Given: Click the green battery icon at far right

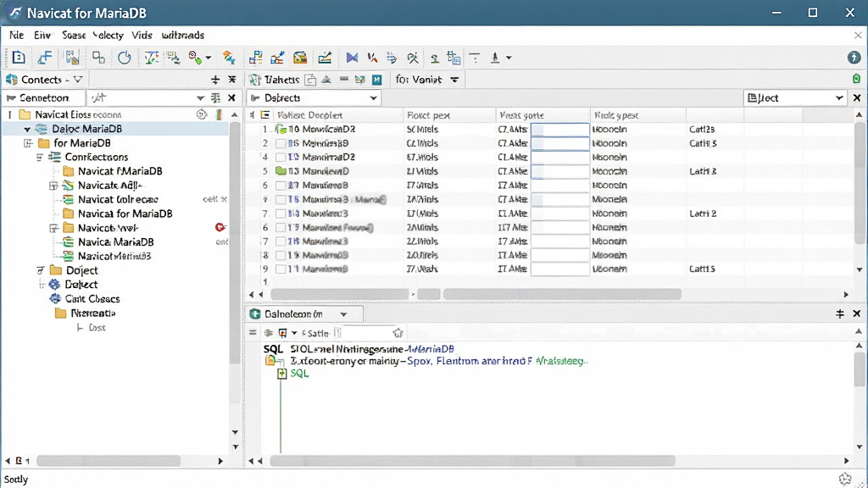Looking at the screenshot, I should click(856, 79).
